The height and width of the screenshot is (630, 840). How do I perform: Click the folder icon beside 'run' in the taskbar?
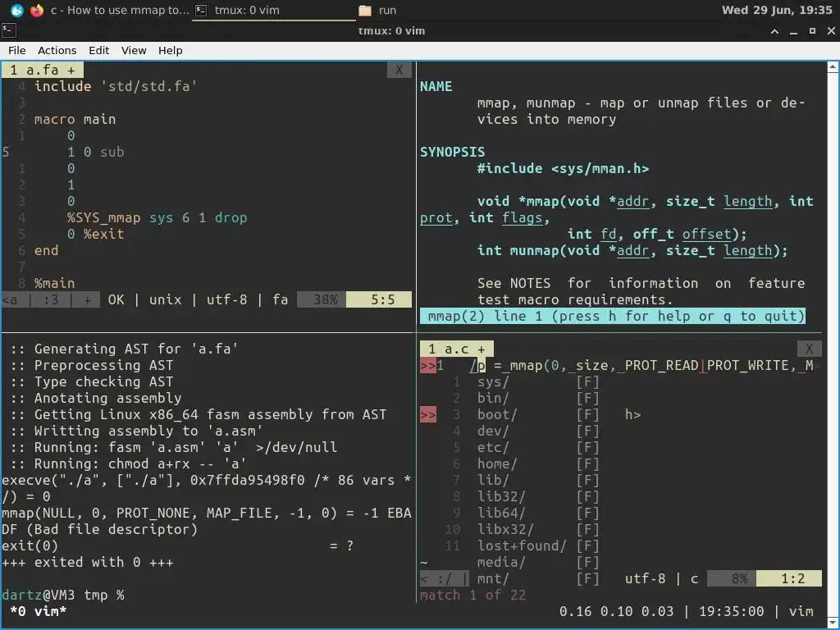(365, 10)
